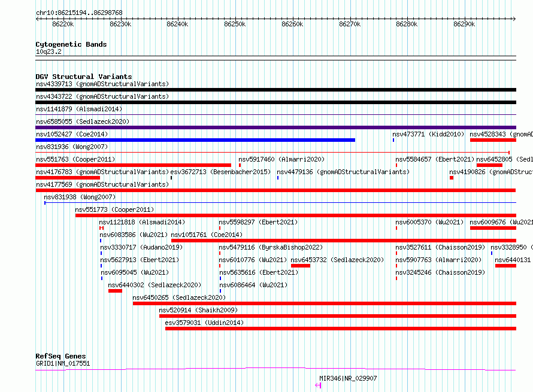Click the GRID1|NM_017551 gene label

(63, 363)
